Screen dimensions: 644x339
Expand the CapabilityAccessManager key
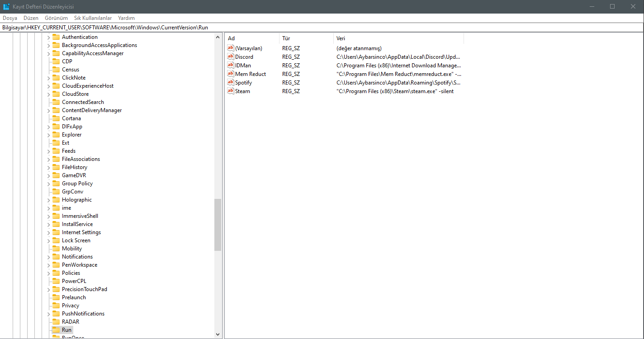[x=49, y=53]
